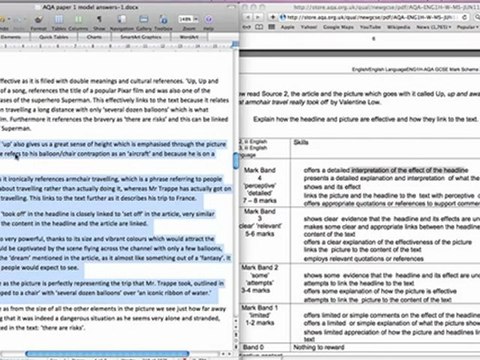This screenshot has width=480, height=360.
Task: Click 'Mark Band 1' cell
Action: [x=265, y=323]
